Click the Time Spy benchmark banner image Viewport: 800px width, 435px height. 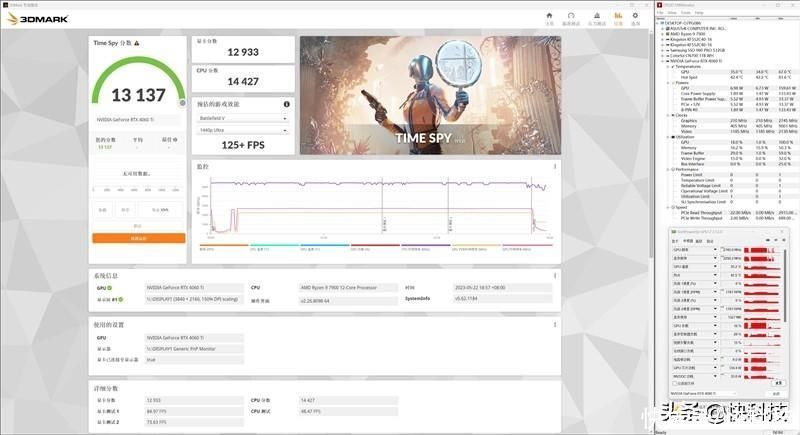click(x=430, y=95)
